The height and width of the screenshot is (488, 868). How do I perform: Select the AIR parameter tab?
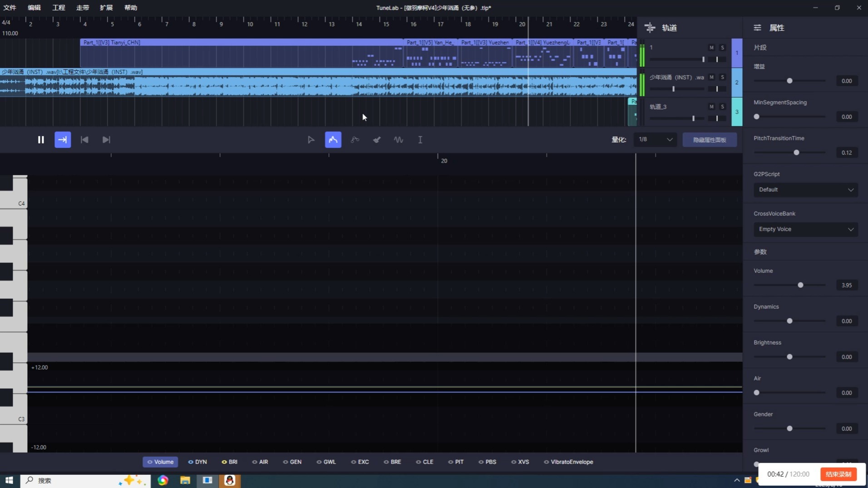[260, 462]
